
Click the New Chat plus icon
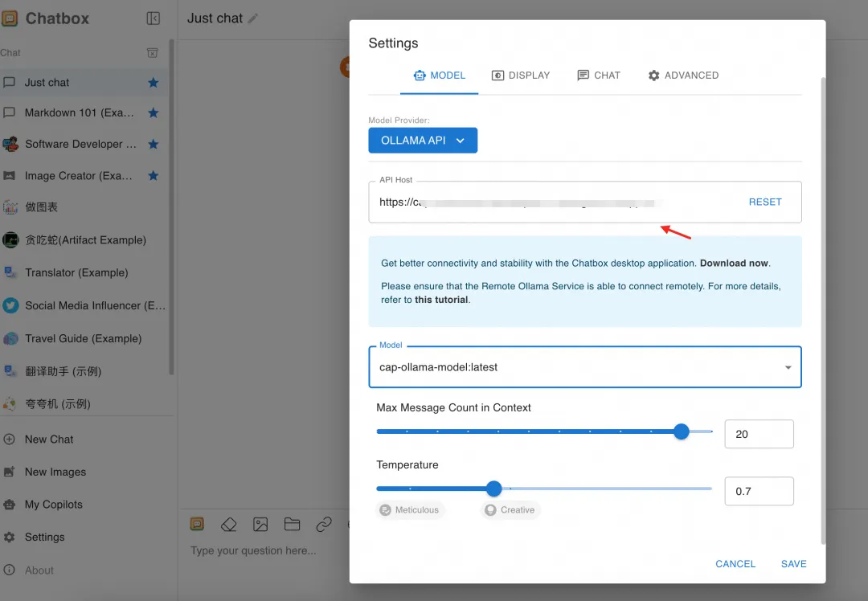pos(9,440)
